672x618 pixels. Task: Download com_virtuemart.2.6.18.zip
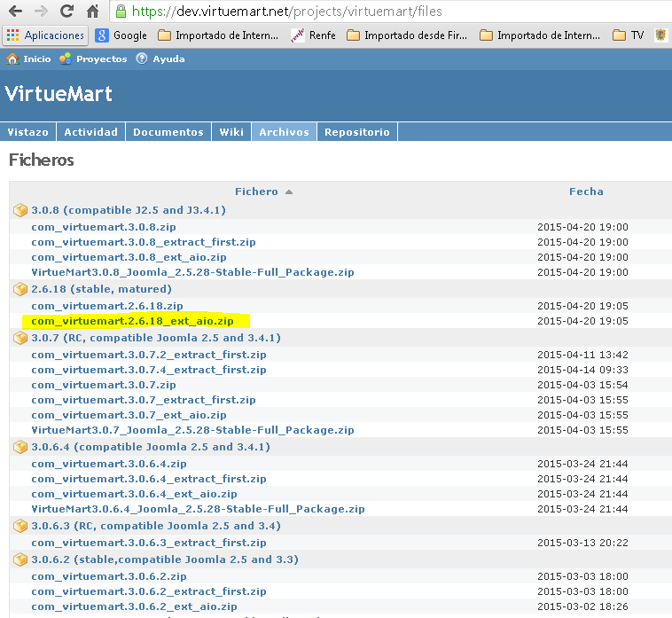tap(107, 306)
